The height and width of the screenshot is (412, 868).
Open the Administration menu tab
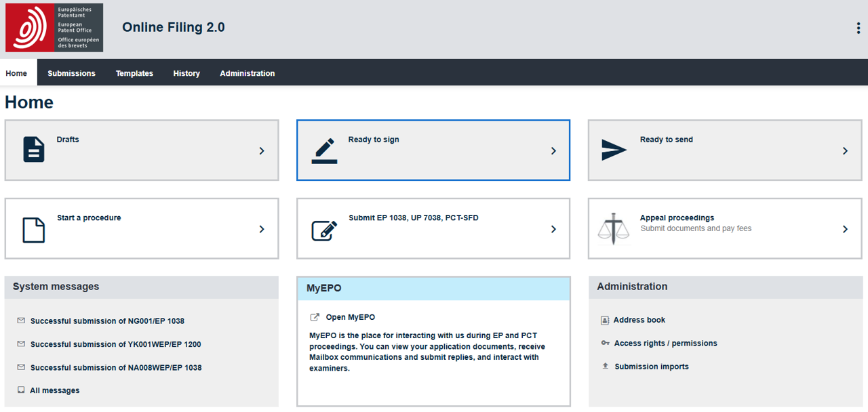point(247,73)
